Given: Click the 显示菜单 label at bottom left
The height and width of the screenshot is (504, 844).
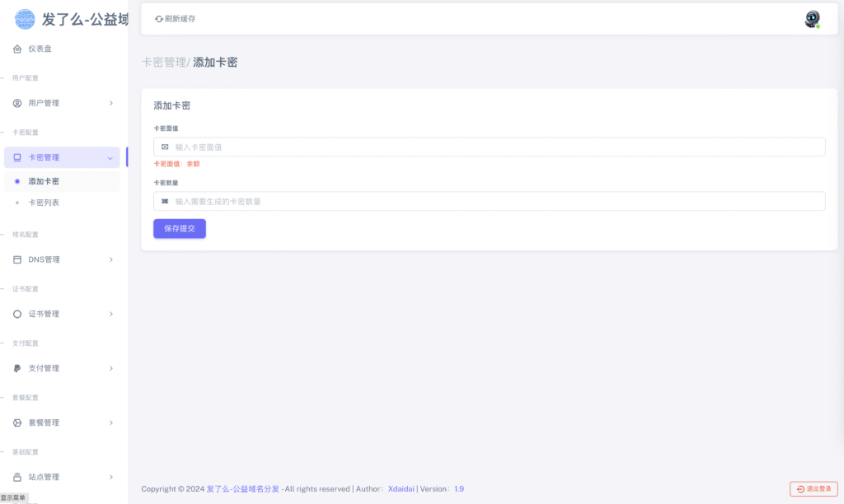Looking at the screenshot, I should [x=13, y=498].
